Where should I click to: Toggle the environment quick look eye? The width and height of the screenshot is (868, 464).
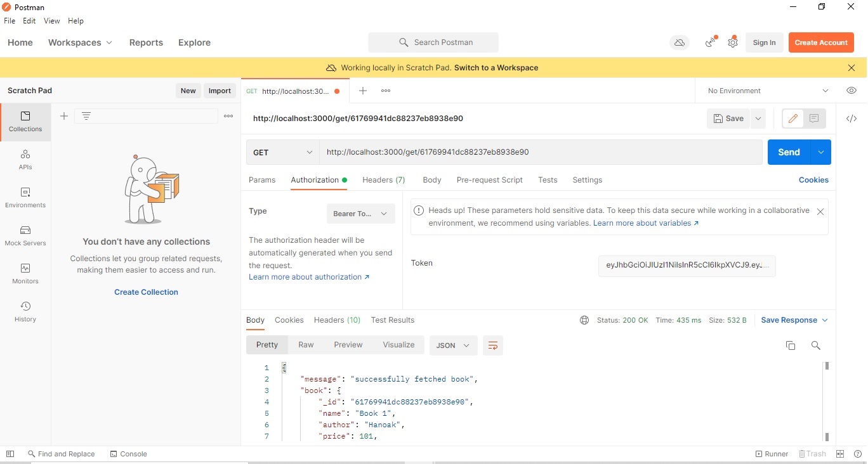[852, 91]
